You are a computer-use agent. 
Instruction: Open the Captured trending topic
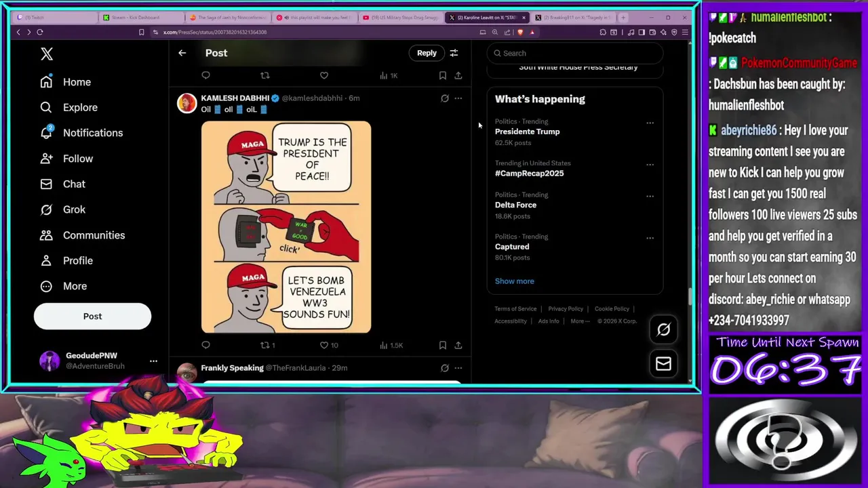pos(512,247)
